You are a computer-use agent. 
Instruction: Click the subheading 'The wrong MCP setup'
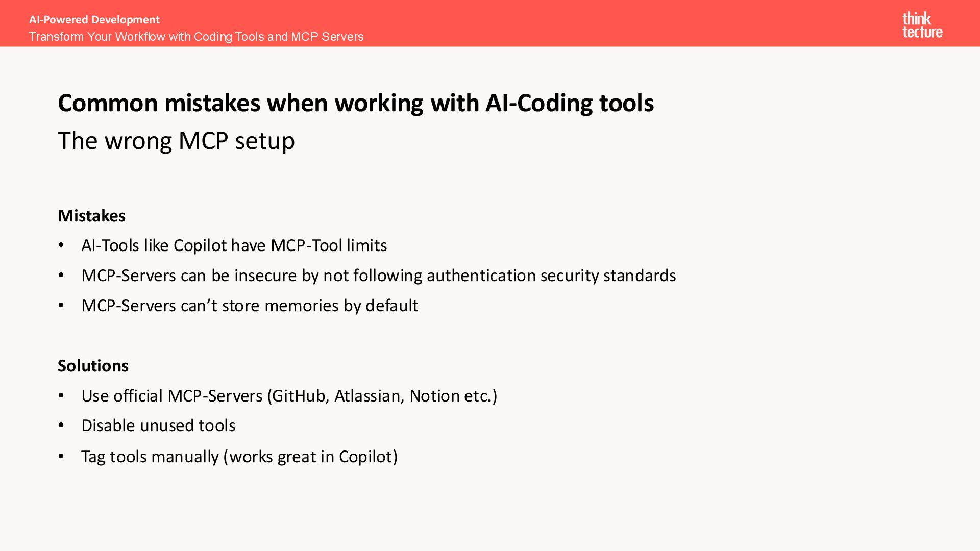point(176,141)
